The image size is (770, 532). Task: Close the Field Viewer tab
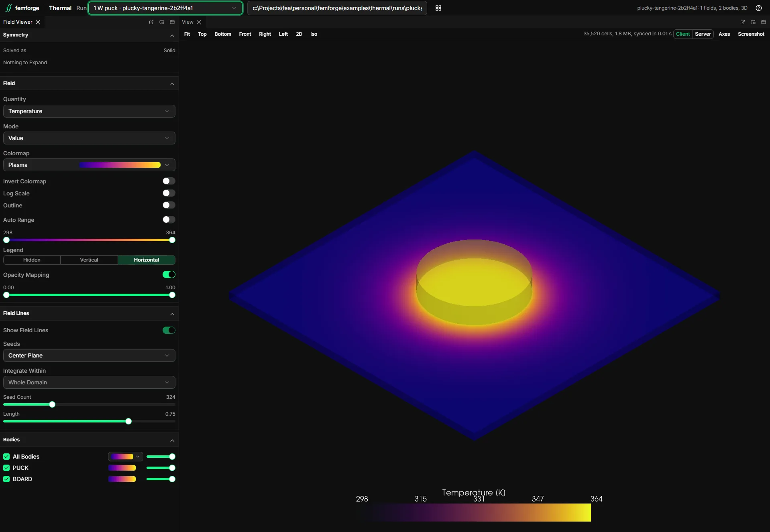pyautogui.click(x=38, y=22)
